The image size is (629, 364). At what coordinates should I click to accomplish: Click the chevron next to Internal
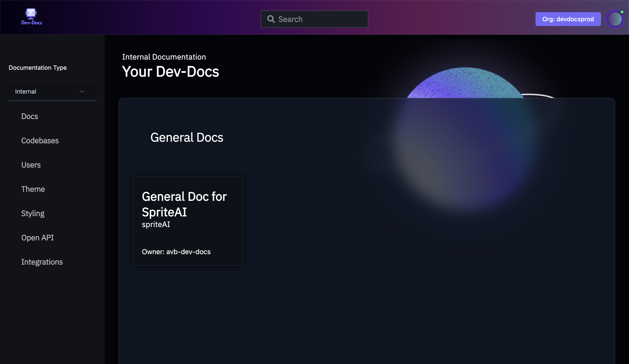[x=82, y=91]
